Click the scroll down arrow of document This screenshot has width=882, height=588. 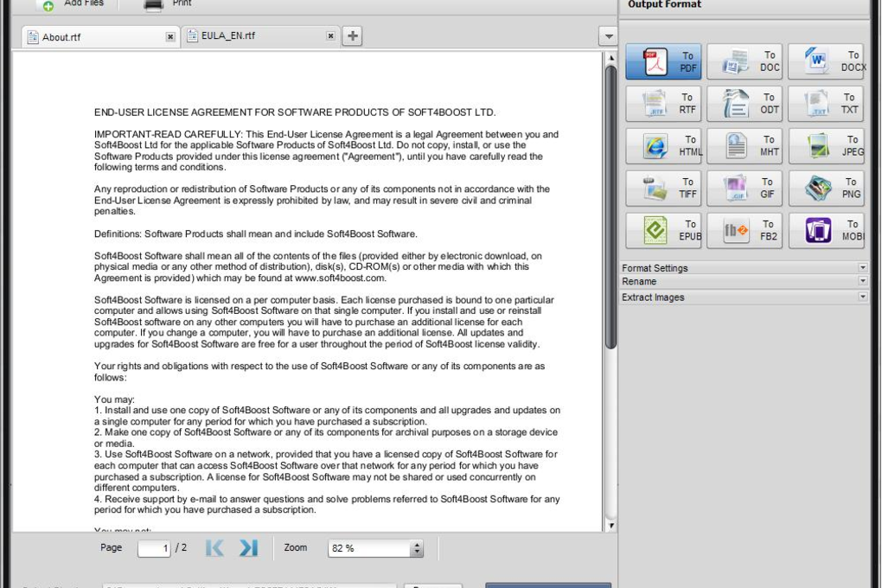(x=611, y=526)
